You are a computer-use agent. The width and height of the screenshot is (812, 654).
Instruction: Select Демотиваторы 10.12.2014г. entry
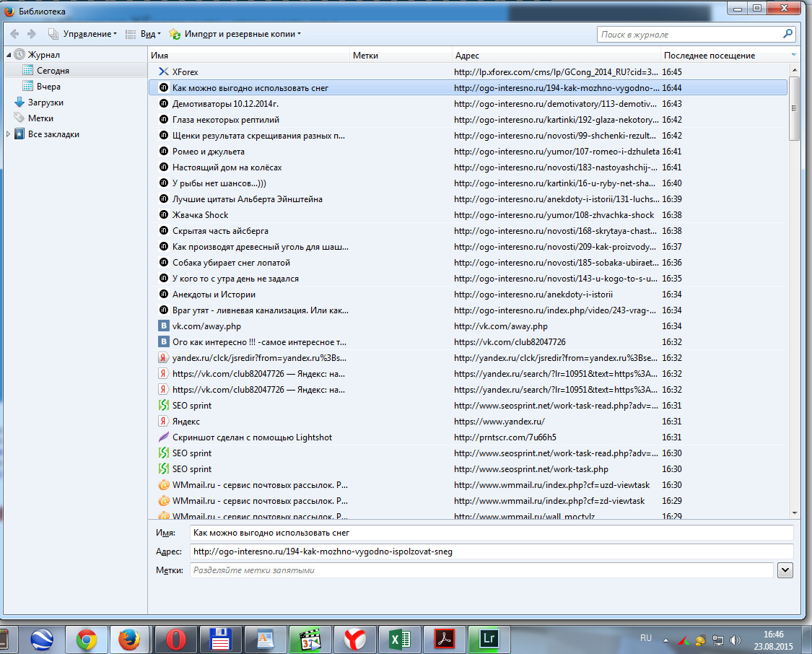coord(468,103)
